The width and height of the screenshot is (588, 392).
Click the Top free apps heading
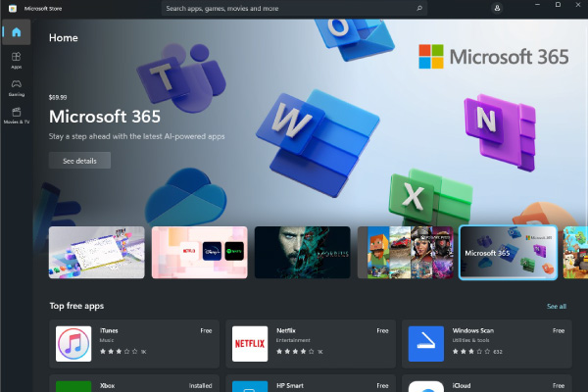pyautogui.click(x=76, y=306)
